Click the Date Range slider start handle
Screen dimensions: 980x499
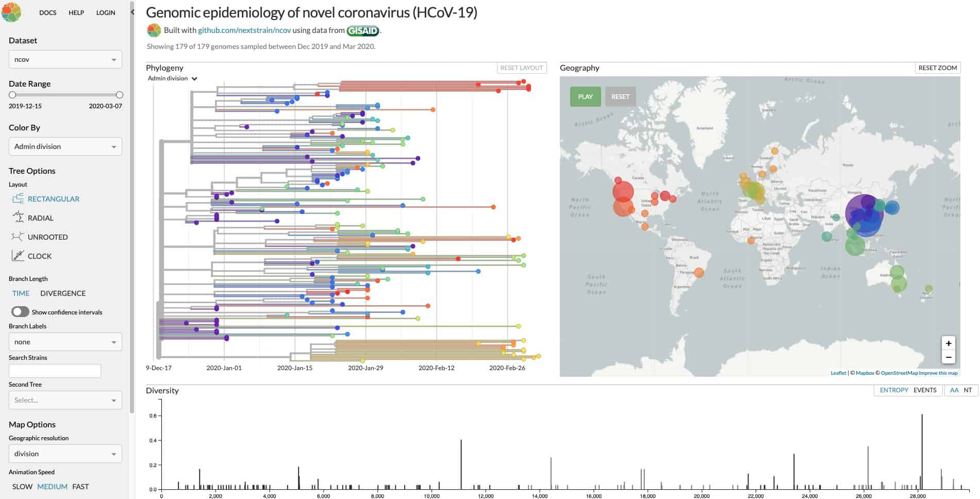point(12,95)
